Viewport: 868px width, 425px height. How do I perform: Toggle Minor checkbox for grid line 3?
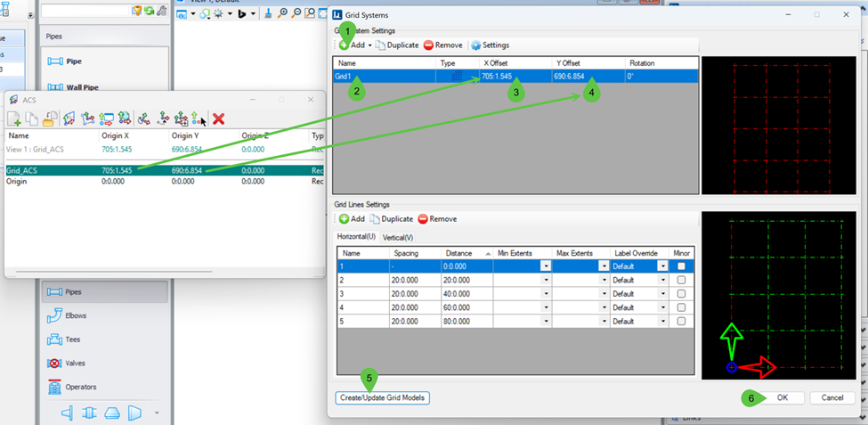681,294
